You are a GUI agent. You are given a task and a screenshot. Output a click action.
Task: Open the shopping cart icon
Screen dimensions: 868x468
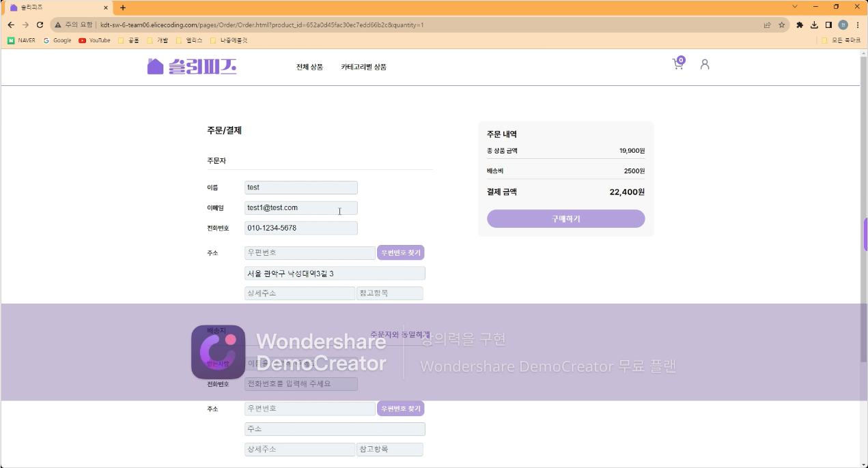[x=678, y=64]
